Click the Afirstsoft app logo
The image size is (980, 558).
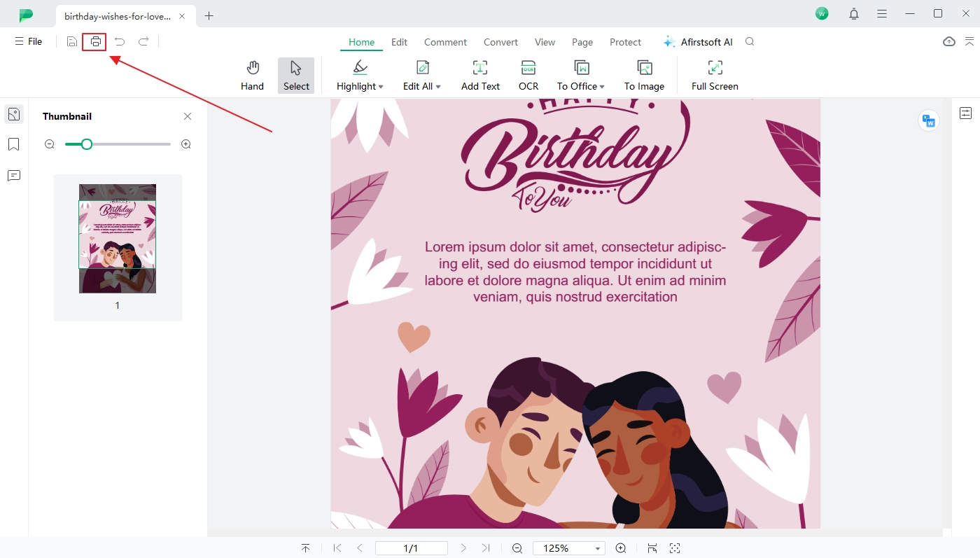[x=26, y=15]
